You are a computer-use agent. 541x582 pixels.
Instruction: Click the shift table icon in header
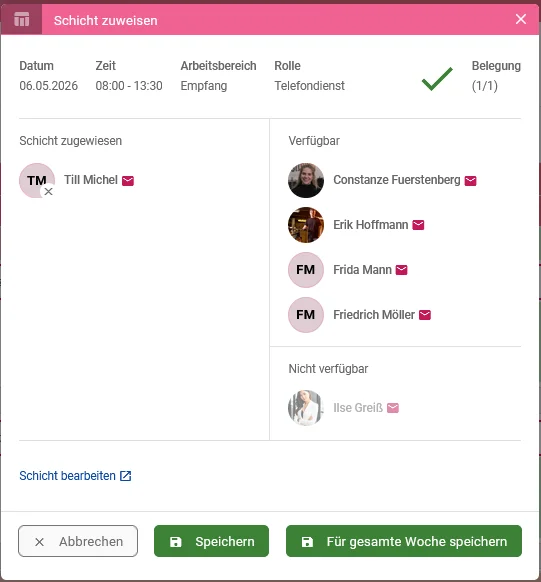coord(22,19)
